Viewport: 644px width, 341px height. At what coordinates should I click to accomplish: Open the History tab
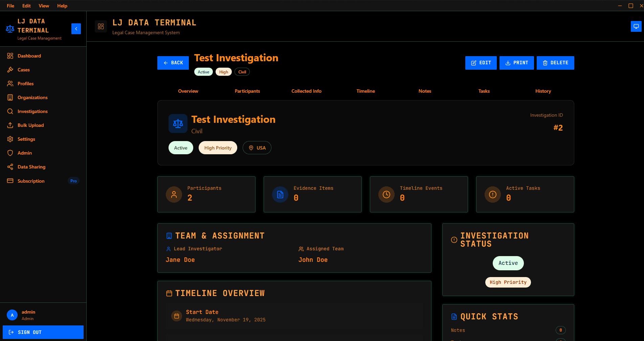[x=543, y=91]
